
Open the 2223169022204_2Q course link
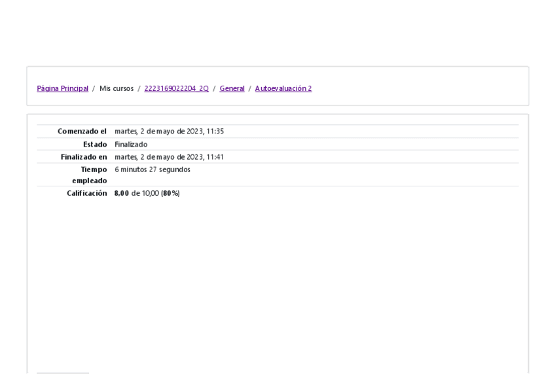176,88
